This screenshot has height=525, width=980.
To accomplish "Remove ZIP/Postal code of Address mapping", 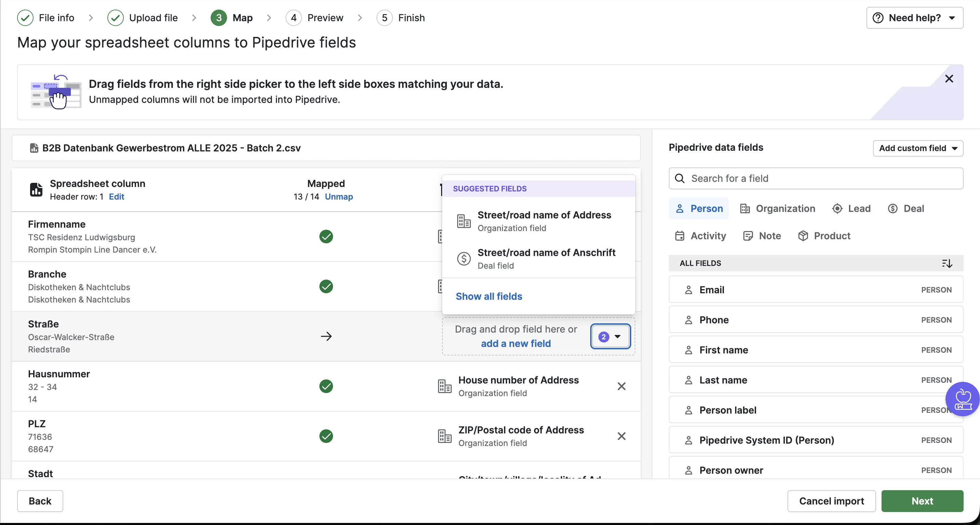I will coord(621,436).
